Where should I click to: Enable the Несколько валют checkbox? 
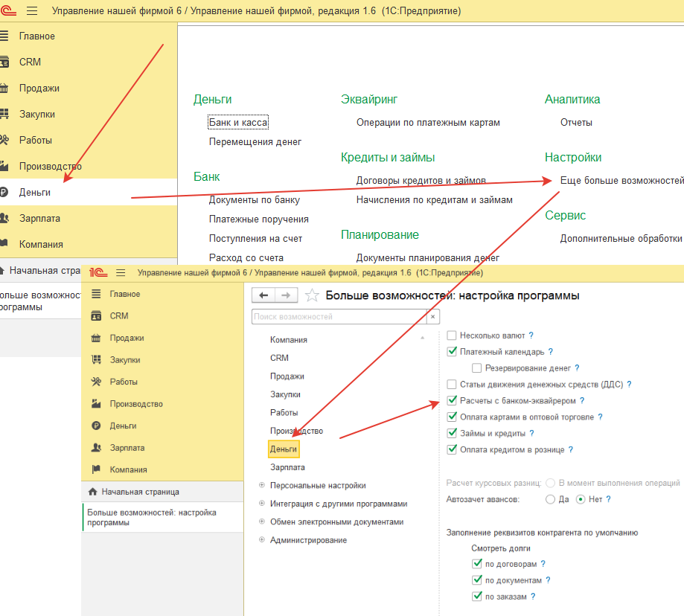[x=452, y=336]
